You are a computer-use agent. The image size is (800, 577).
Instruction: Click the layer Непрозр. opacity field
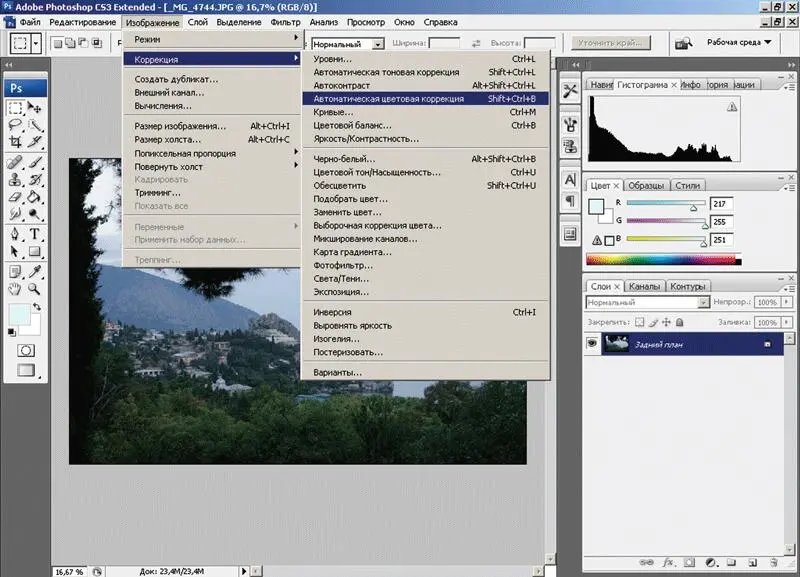pyautogui.click(x=767, y=303)
